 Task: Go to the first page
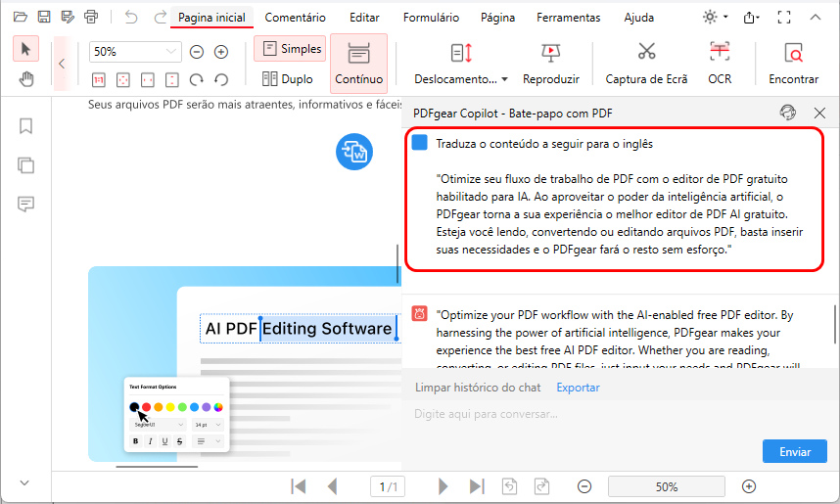click(299, 486)
